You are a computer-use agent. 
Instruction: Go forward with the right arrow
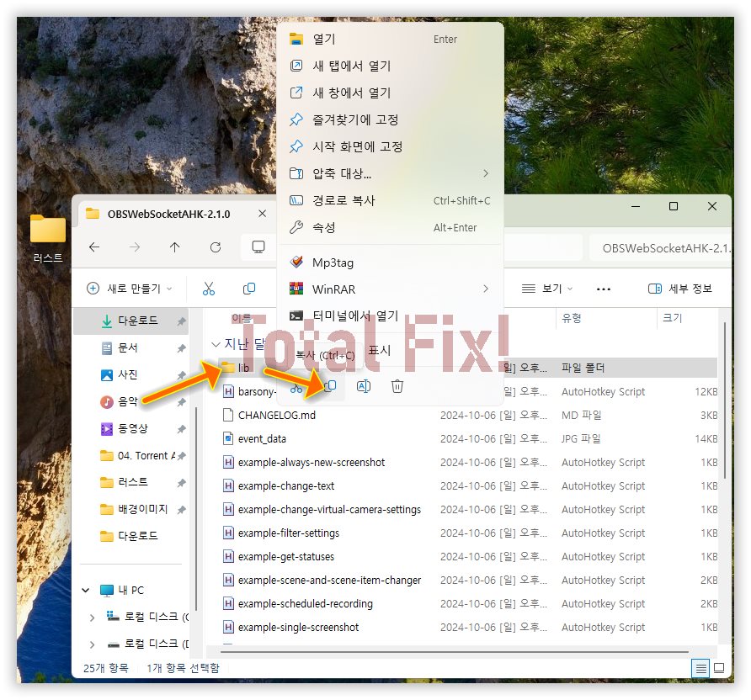135,247
